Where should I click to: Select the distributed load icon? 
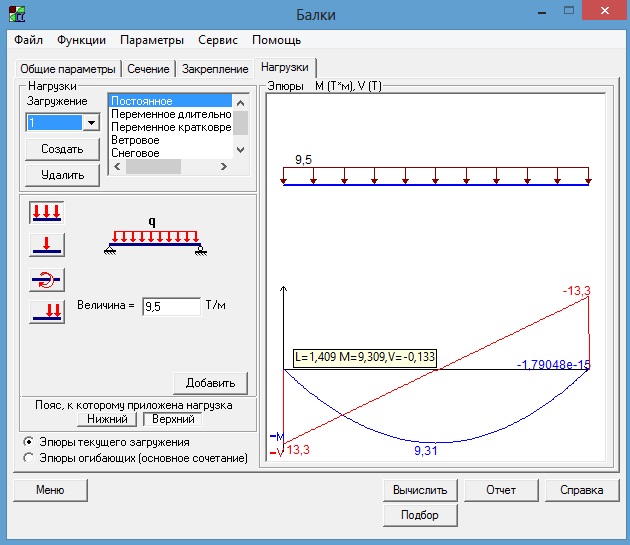(47, 213)
